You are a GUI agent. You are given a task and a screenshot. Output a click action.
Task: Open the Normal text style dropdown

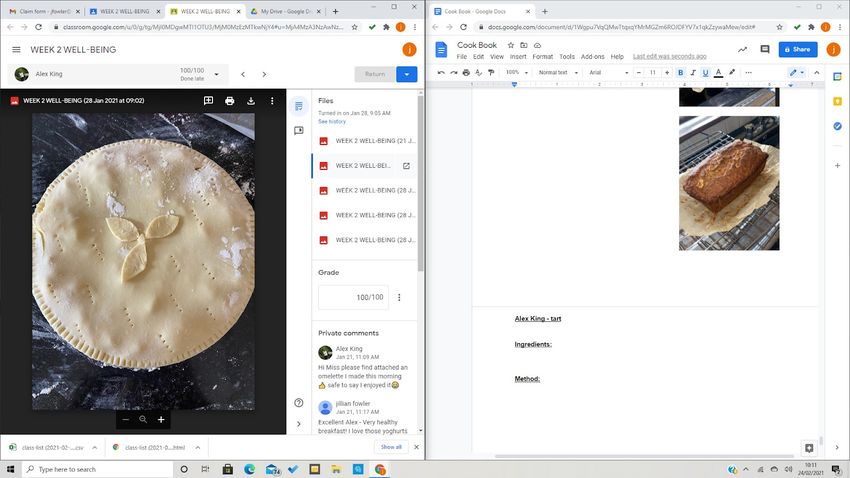click(x=558, y=72)
